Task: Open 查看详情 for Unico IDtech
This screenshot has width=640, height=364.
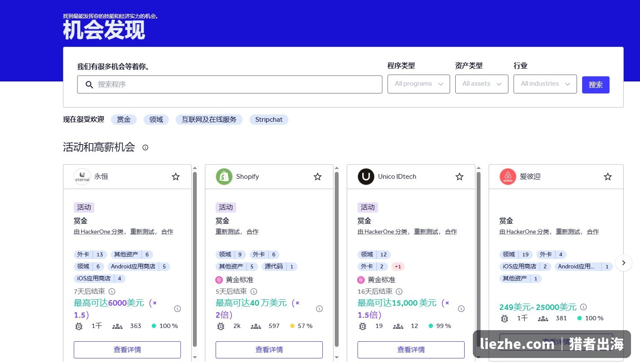Action: pos(411,350)
